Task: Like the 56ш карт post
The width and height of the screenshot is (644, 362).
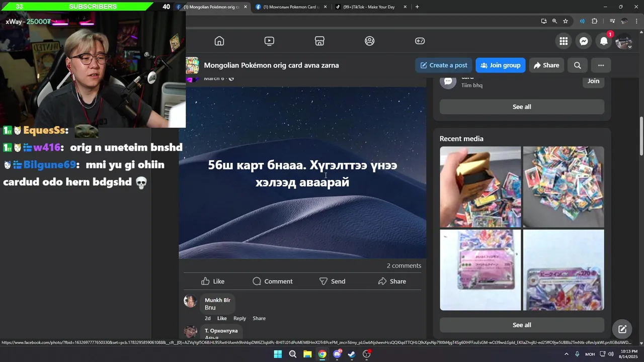Action: (213, 281)
